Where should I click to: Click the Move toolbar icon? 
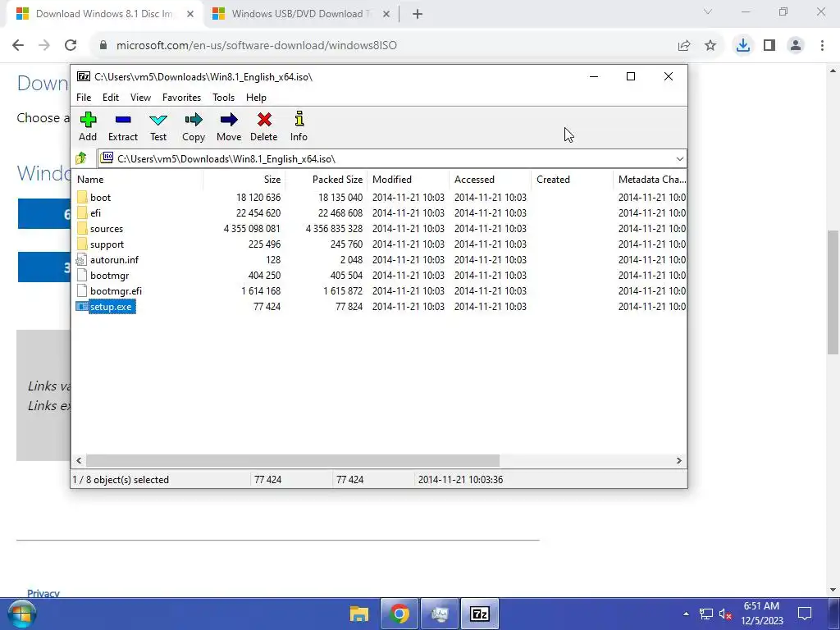click(x=229, y=120)
